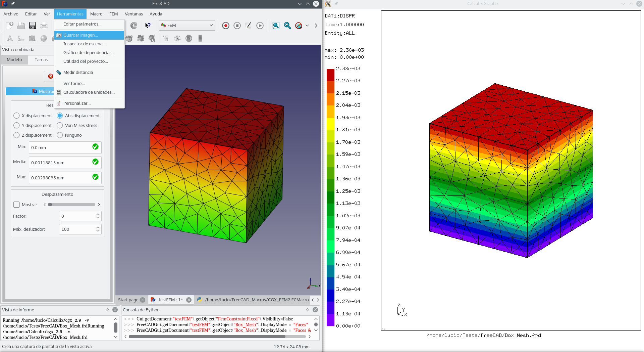Click the Print toolbar icon

(44, 26)
